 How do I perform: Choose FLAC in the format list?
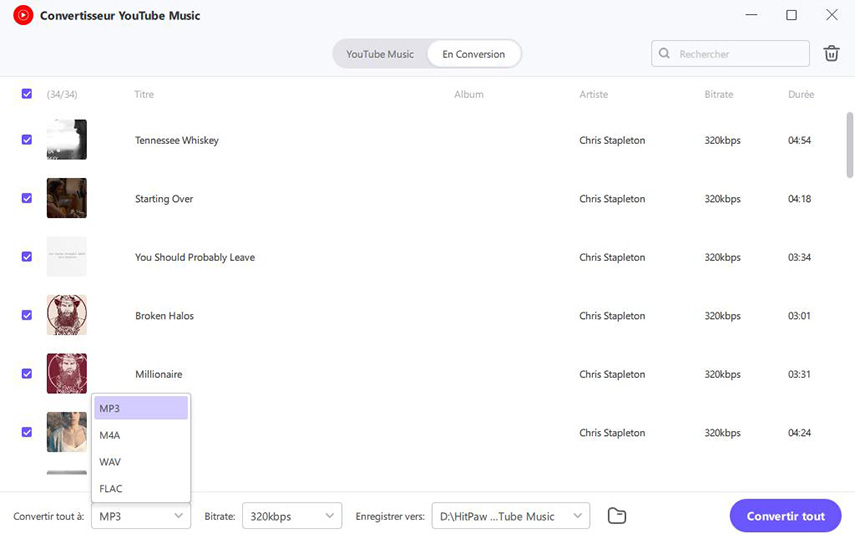140,489
